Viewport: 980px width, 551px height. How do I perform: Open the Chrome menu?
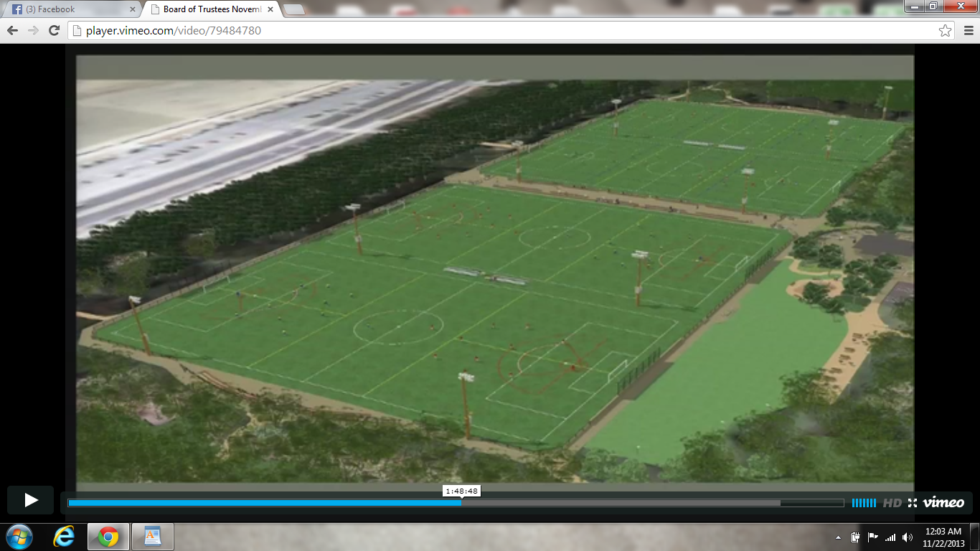(x=966, y=31)
